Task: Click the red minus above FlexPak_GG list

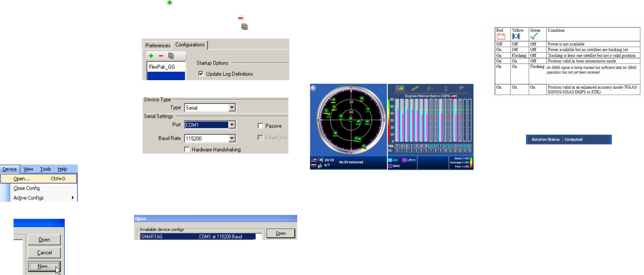Action: 161,56
